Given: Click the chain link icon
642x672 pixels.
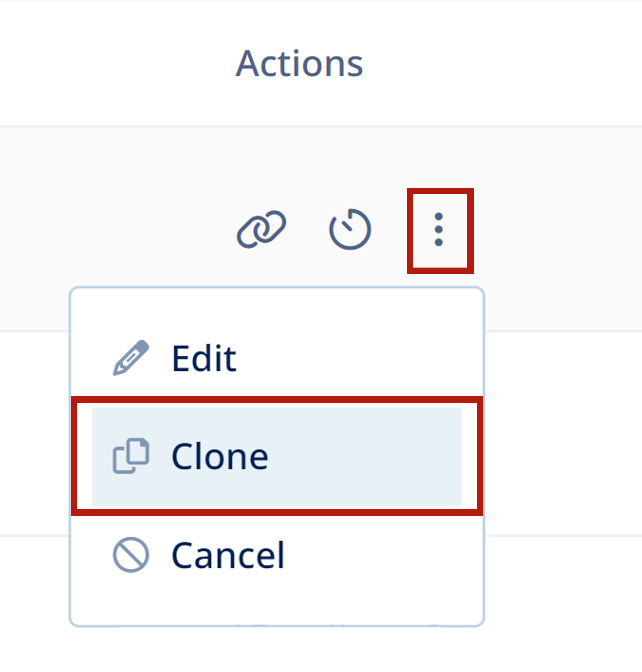Looking at the screenshot, I should pos(261,229).
